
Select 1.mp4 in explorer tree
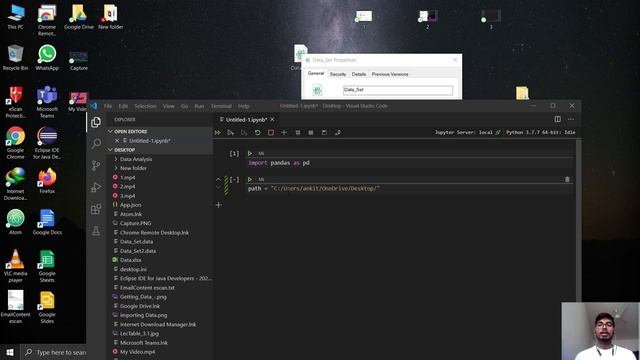tap(127, 178)
